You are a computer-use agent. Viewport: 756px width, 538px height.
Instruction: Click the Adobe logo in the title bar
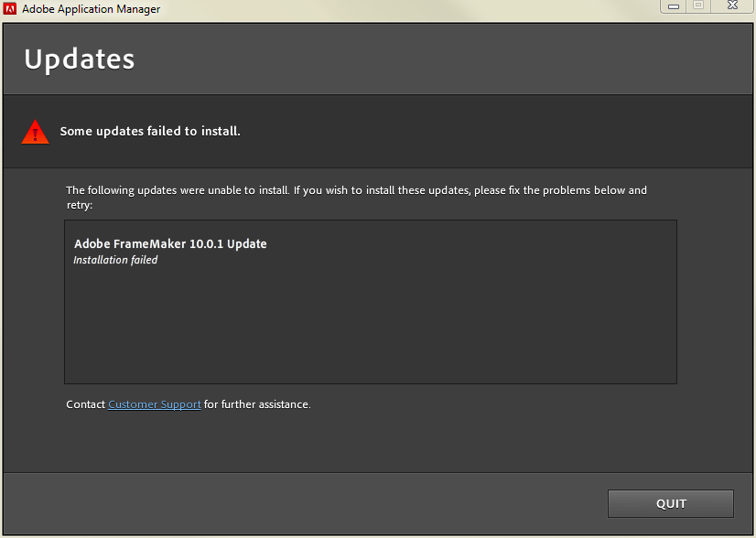pos(12,9)
